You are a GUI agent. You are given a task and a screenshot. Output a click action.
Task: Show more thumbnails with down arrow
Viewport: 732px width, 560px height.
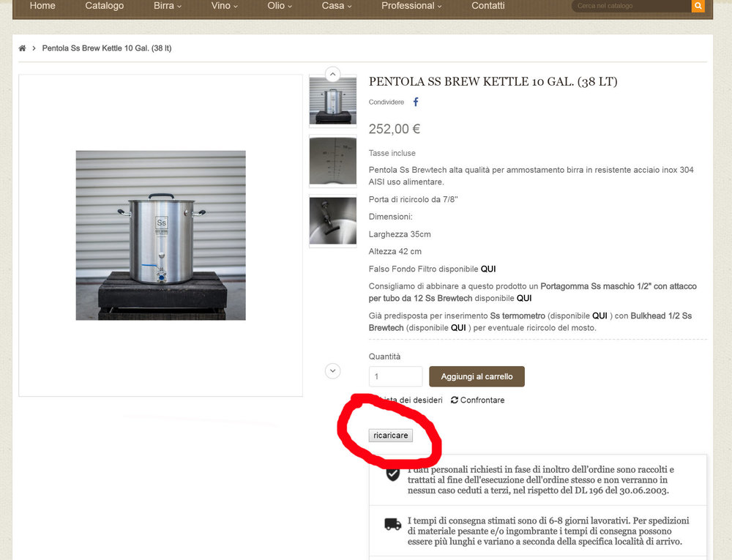pyautogui.click(x=332, y=371)
